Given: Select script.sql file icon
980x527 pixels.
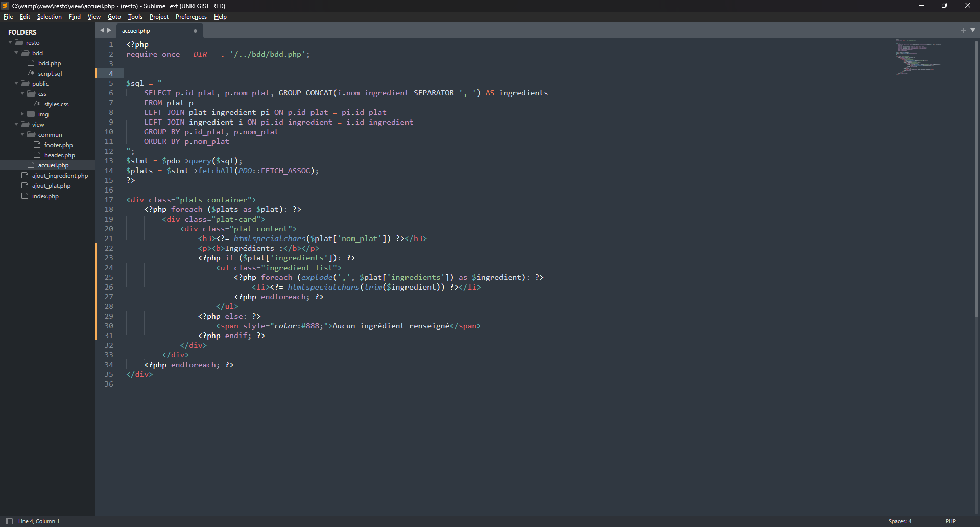Looking at the screenshot, I should (x=31, y=74).
